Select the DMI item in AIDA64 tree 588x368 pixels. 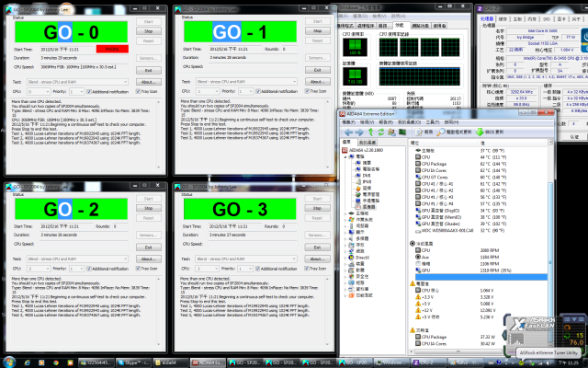pos(363,176)
